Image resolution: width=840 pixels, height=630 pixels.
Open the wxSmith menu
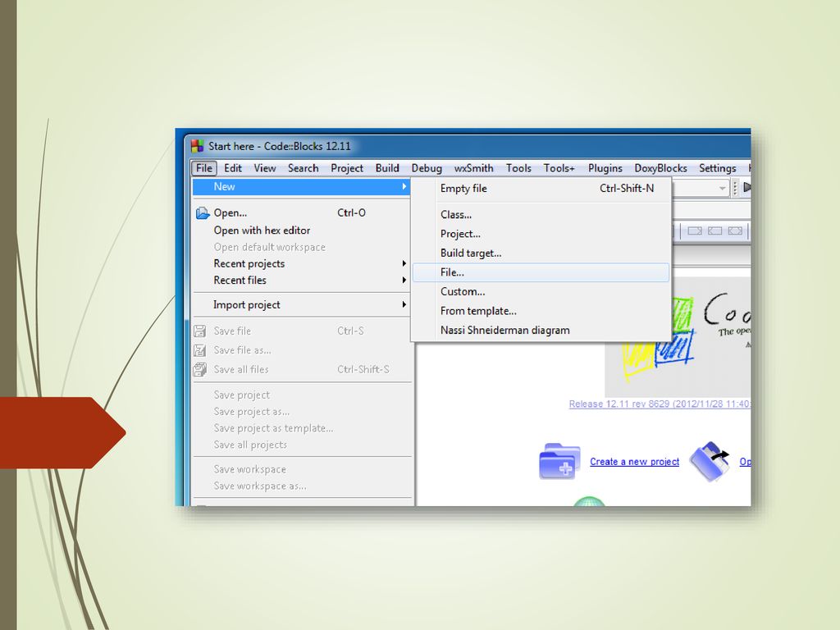(473, 168)
